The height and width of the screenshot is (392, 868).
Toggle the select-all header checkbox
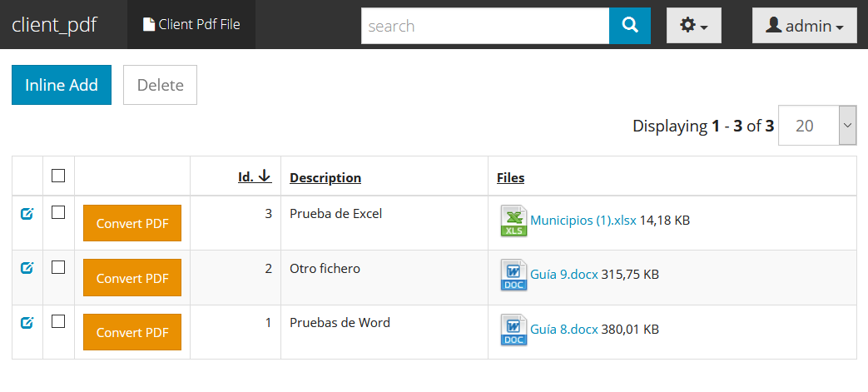(x=58, y=176)
